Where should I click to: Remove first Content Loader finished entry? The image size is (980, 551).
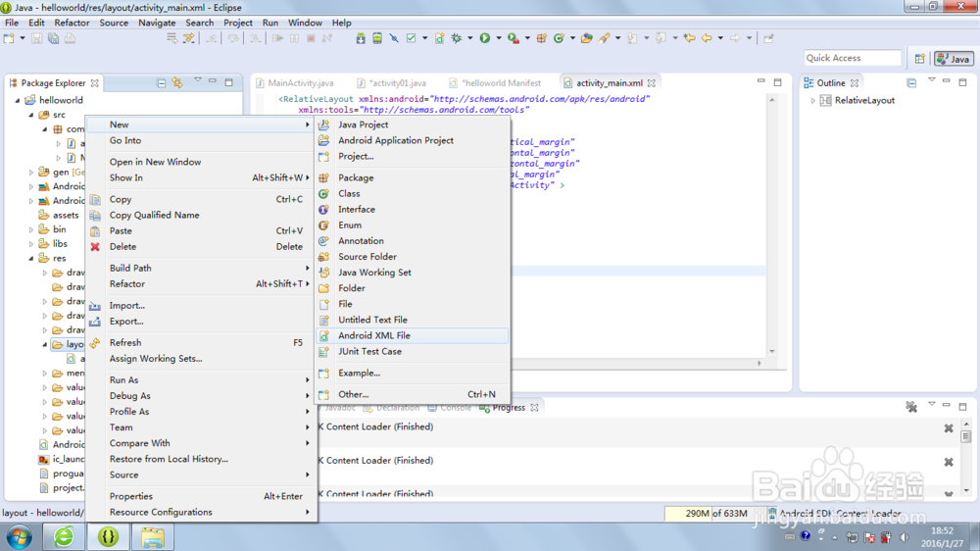pos(948,428)
